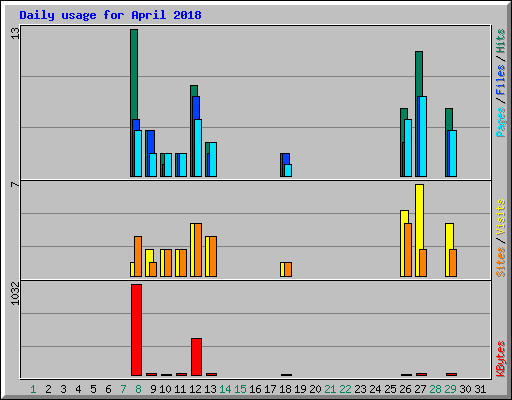Click the "Sites" legend label
Viewport: 512px width, 400px height.
point(501,262)
